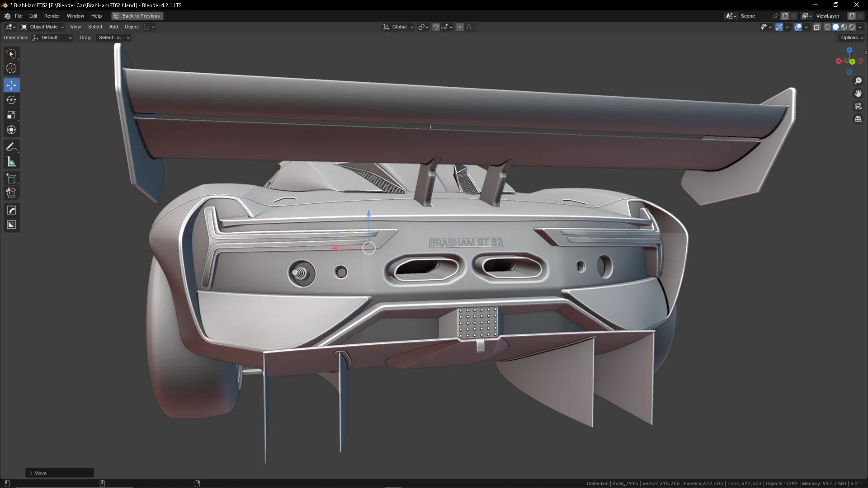Open the scene browse icon
The image size is (868, 488).
tap(731, 16)
